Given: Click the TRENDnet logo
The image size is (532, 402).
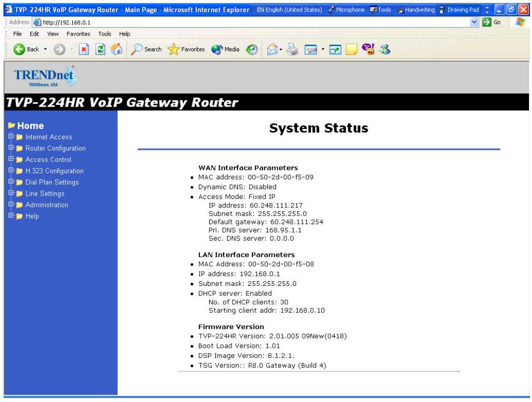Looking at the screenshot, I should point(45,76).
